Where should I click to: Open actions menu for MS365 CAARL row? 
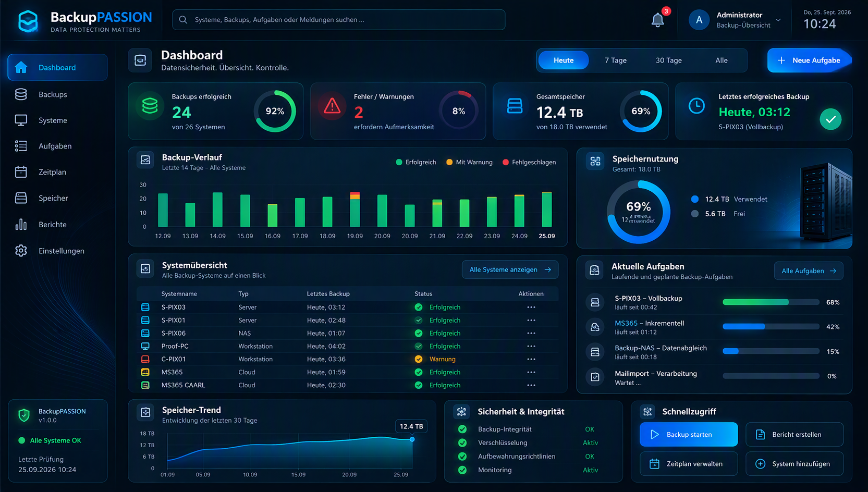[531, 385]
